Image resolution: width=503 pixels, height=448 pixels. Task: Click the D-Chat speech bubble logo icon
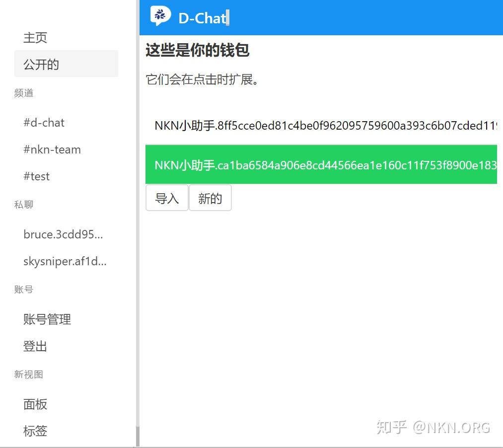click(160, 16)
